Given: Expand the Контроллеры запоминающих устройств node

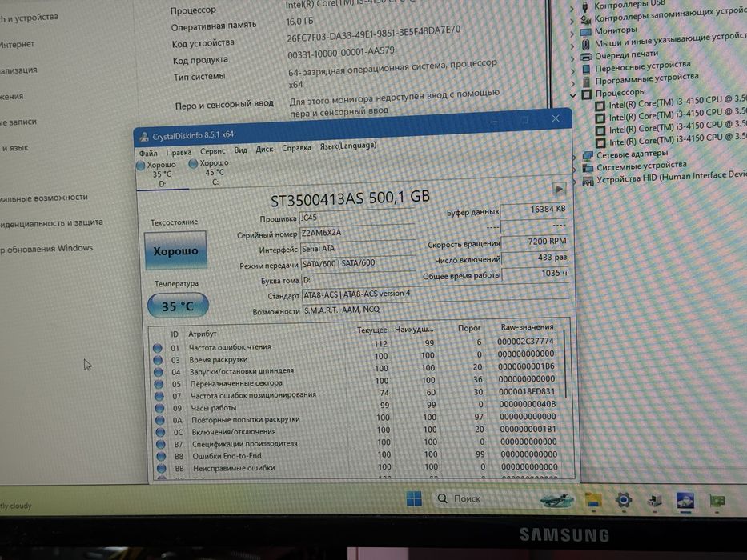Looking at the screenshot, I should click(572, 22).
